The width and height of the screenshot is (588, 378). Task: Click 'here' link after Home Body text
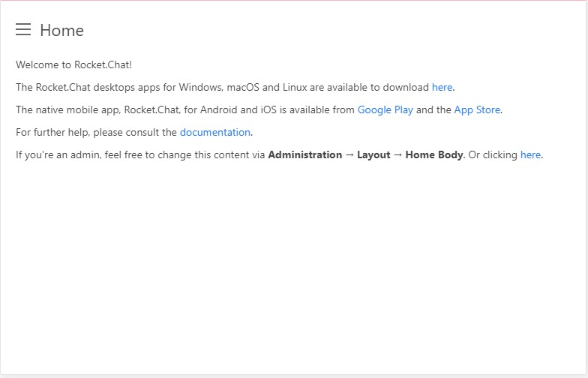tap(530, 154)
